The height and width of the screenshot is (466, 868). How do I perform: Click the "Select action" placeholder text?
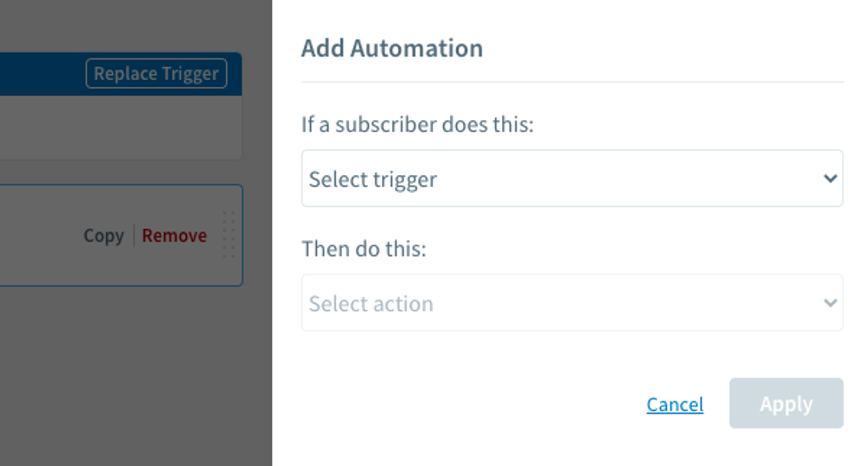pyautogui.click(x=371, y=304)
